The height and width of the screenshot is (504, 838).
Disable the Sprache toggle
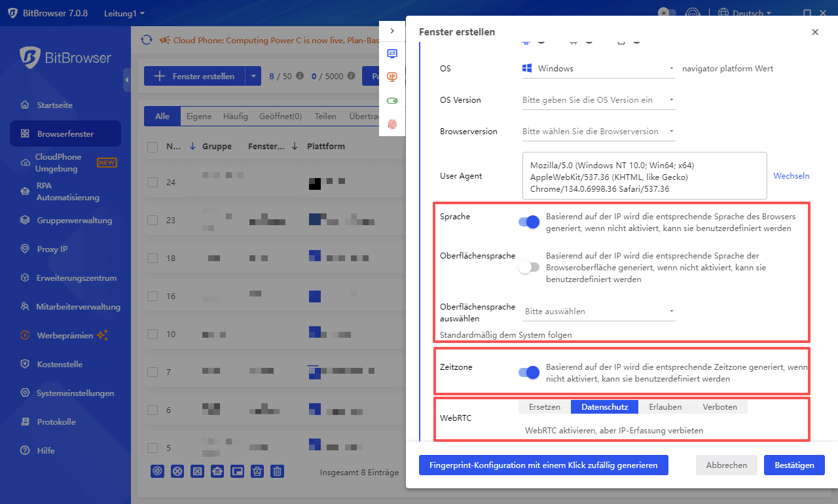click(528, 222)
